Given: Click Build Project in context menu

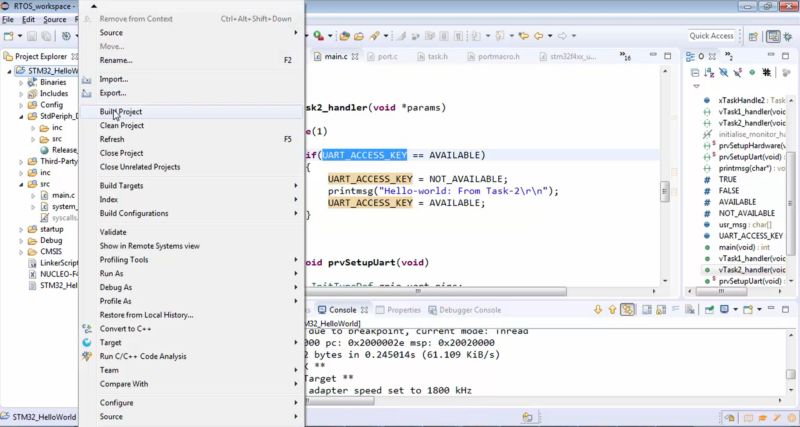Looking at the screenshot, I should pos(121,112).
